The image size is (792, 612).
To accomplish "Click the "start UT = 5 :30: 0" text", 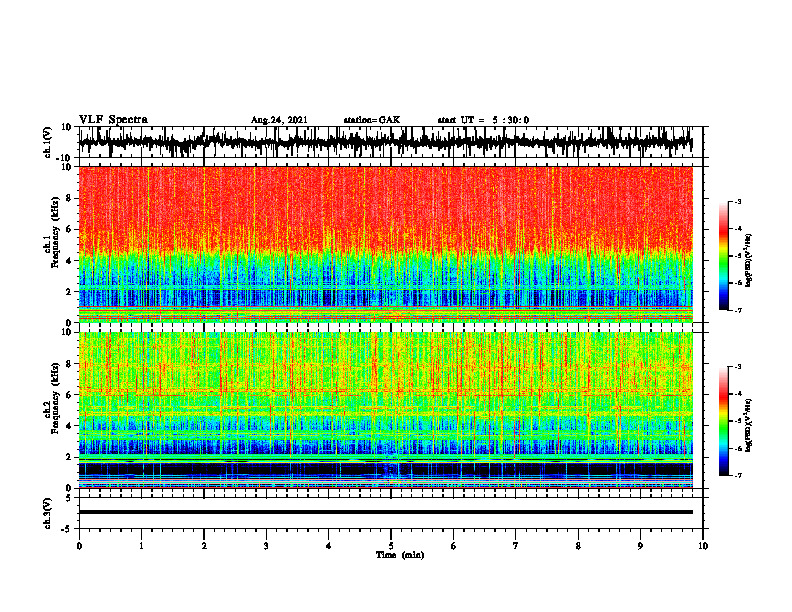I will (483, 120).
